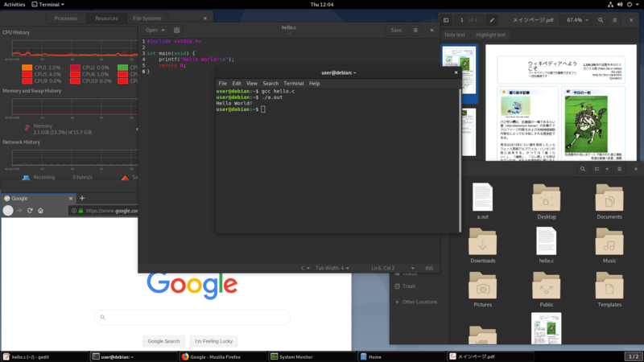Toggle the PDF viewer sidebar icon
Screen dimensions: 644x362
click(446, 20)
